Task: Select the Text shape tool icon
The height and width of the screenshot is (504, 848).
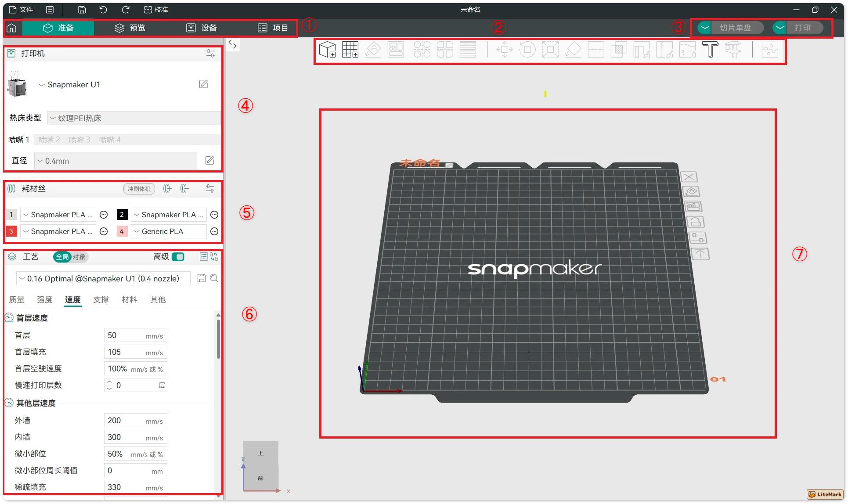Action: 710,50
